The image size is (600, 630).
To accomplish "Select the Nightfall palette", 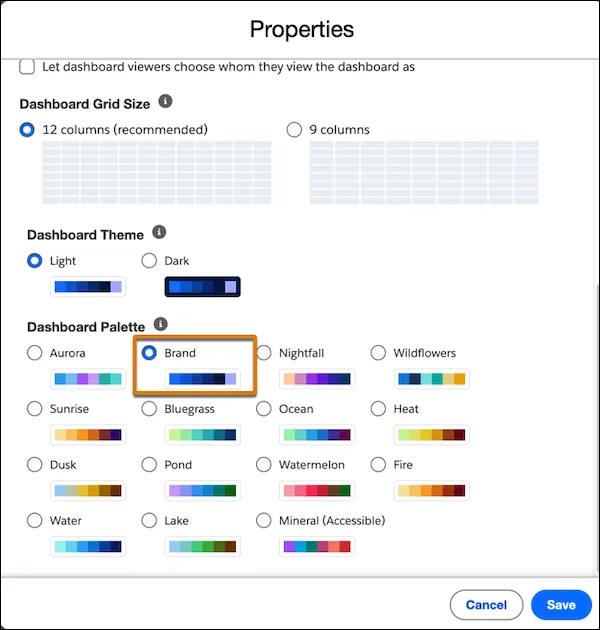I will pos(264,353).
